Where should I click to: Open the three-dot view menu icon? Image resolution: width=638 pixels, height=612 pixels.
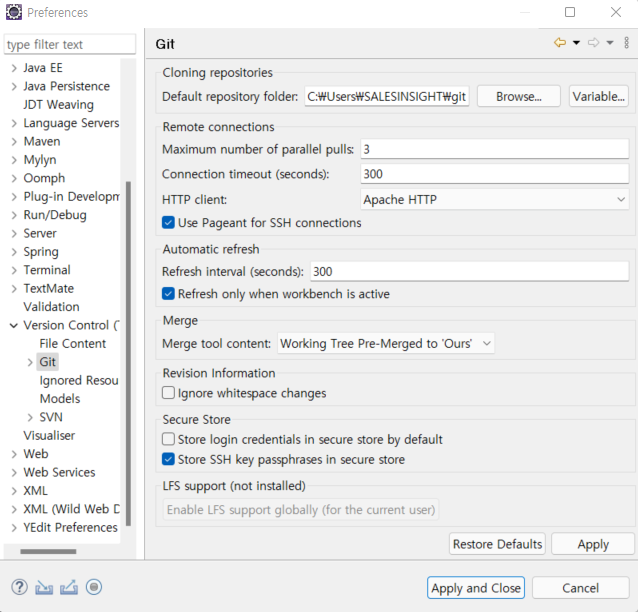coord(627,42)
